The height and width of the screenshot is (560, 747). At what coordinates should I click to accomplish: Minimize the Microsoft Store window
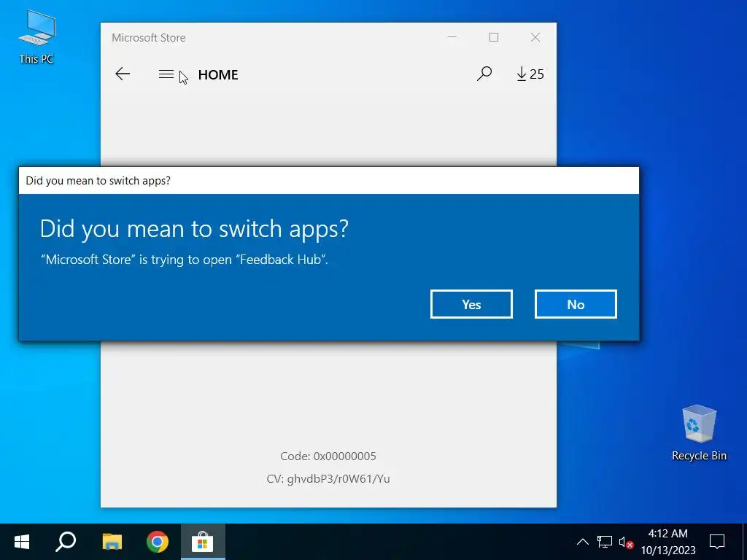(452, 37)
